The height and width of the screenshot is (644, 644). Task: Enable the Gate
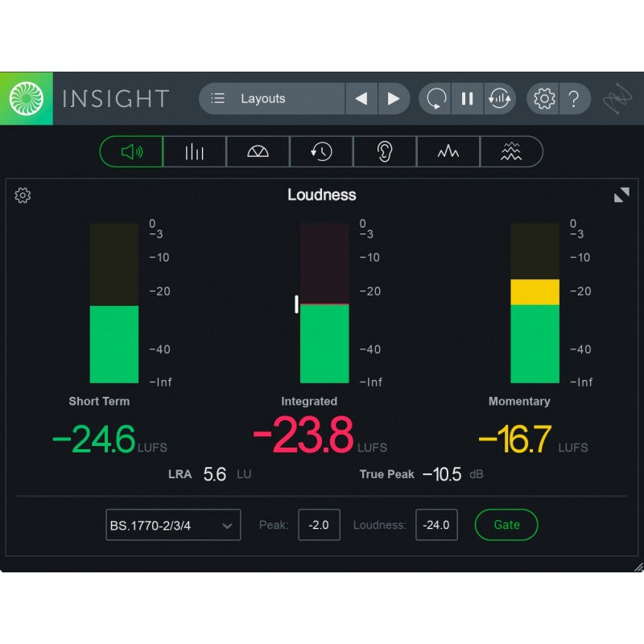pos(506,524)
